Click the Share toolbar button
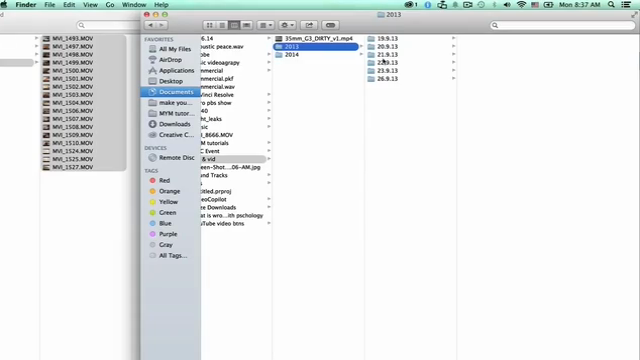The image size is (640, 360). click(309, 25)
